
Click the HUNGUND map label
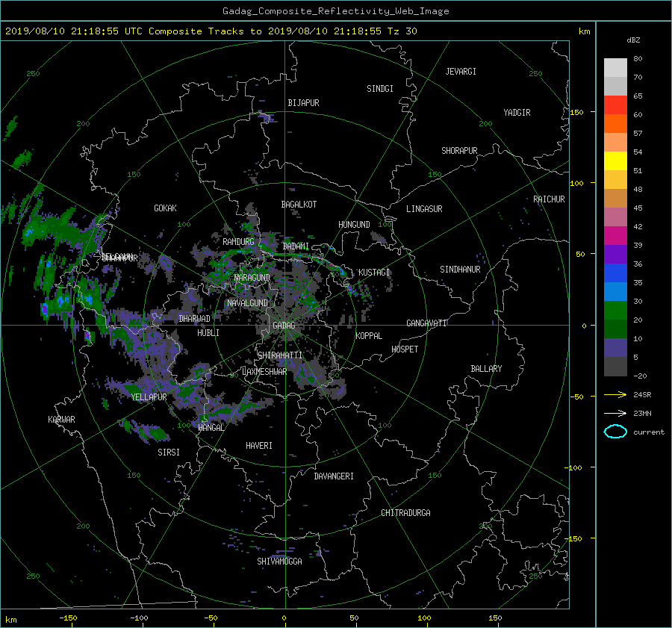(354, 225)
